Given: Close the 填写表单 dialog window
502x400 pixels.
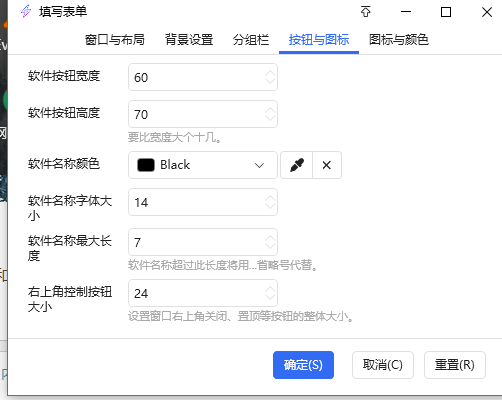Looking at the screenshot, I should coord(487,12).
